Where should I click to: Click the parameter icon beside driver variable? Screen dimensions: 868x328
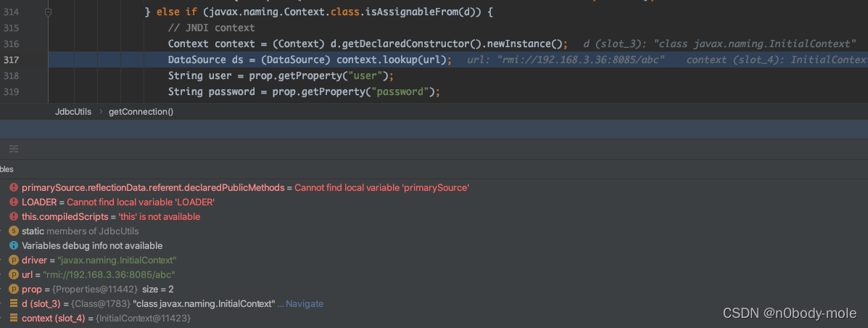click(x=14, y=260)
